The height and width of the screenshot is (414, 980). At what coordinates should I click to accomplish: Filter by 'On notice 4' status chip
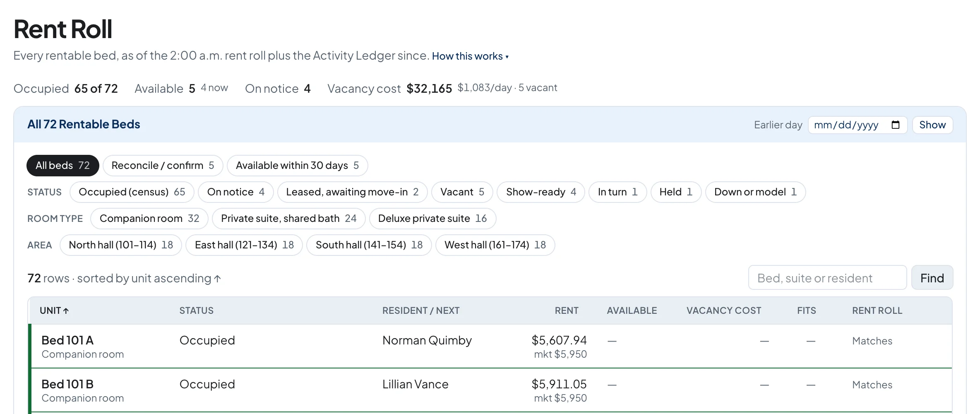235,192
